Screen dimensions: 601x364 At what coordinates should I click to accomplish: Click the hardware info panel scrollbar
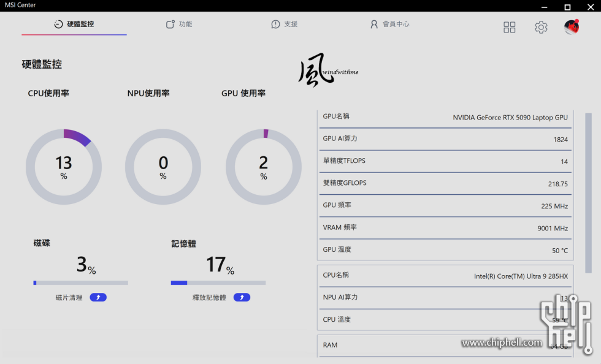(588, 193)
